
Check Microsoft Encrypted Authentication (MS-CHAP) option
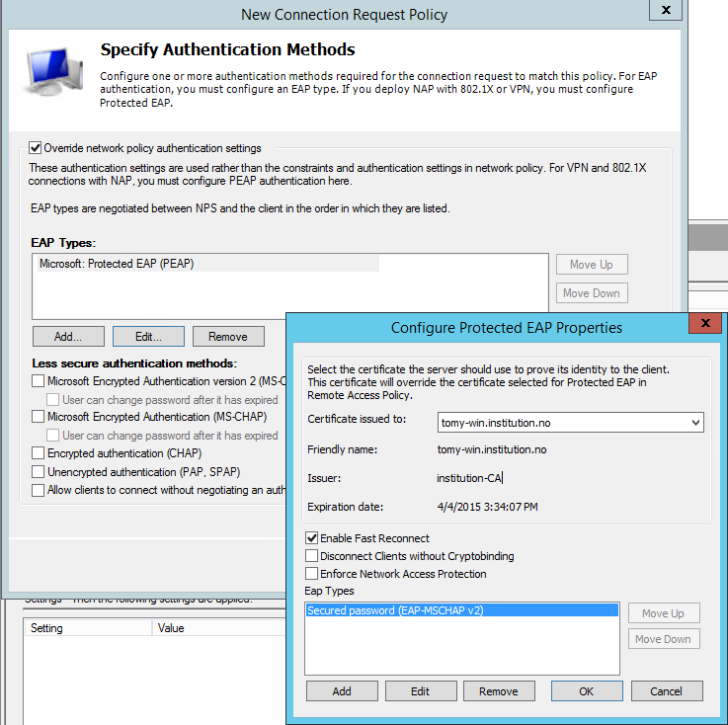click(x=39, y=417)
